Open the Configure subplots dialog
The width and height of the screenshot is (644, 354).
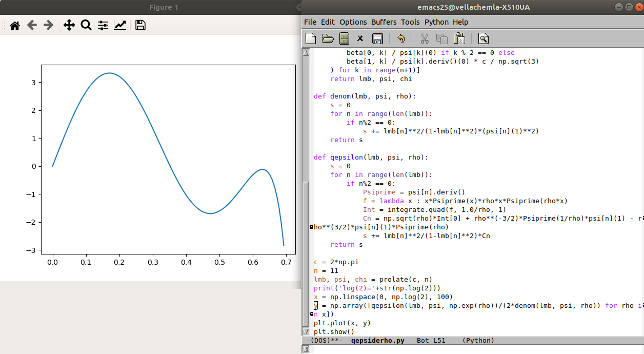(103, 25)
